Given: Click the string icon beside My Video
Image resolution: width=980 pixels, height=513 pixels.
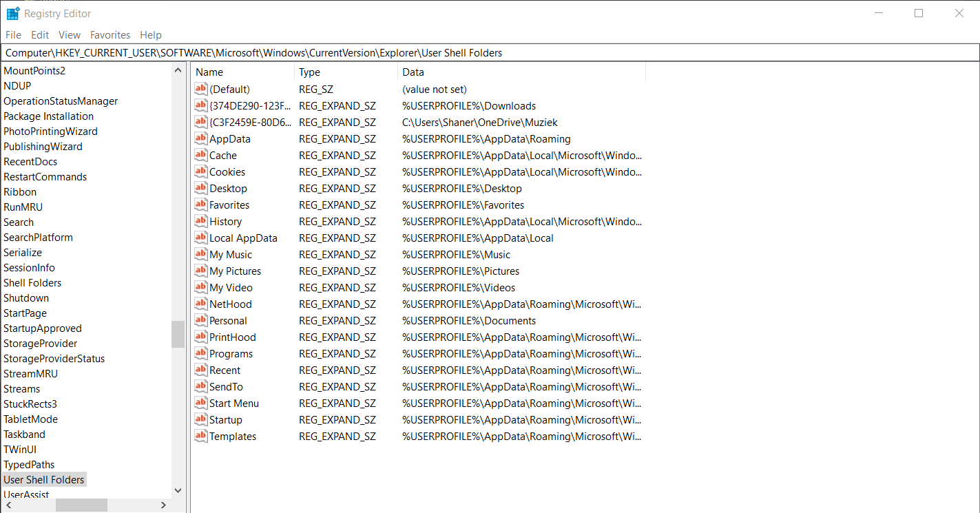Looking at the screenshot, I should [x=200, y=287].
